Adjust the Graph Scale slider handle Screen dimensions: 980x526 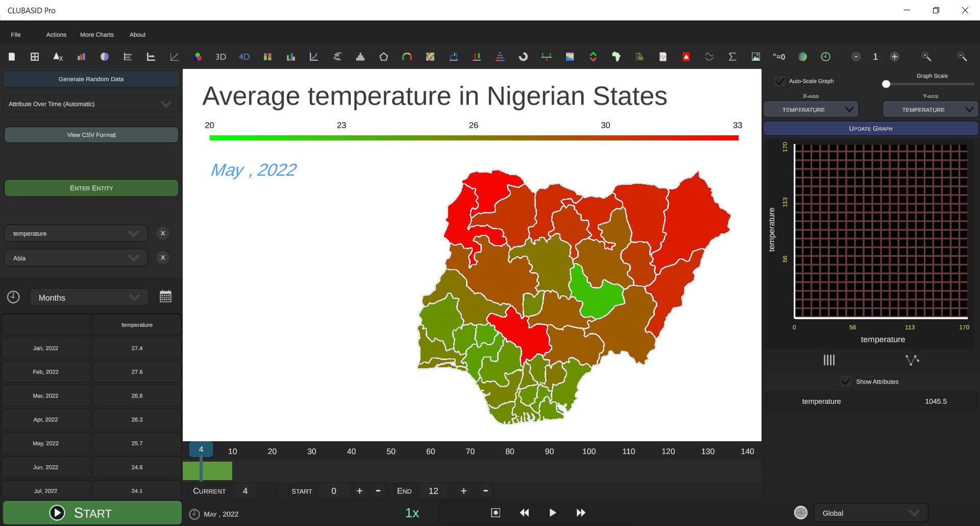(886, 84)
